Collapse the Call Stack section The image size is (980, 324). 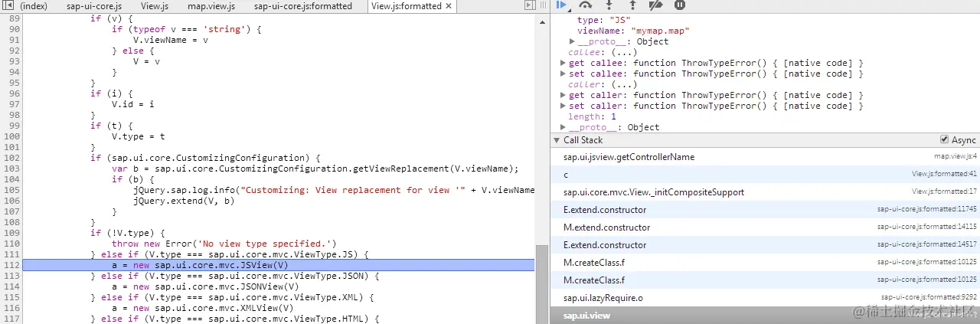coord(557,140)
